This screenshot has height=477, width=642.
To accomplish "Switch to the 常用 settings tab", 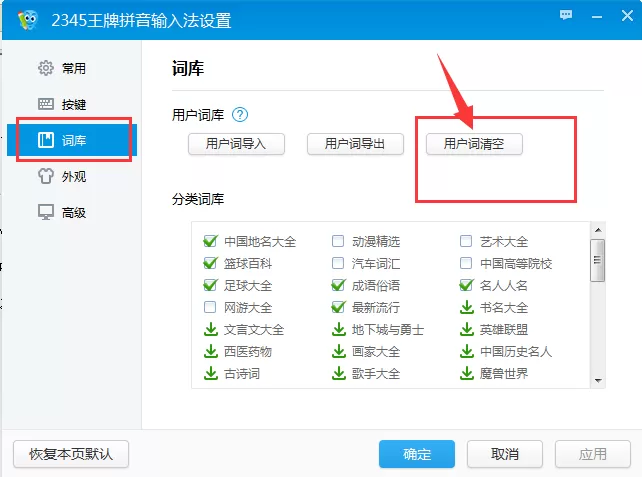I will [x=72, y=68].
